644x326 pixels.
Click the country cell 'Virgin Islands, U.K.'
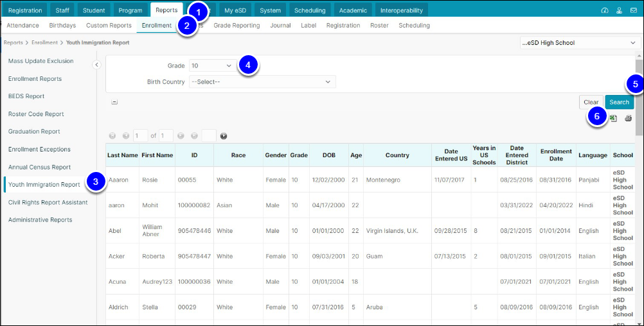(x=392, y=230)
